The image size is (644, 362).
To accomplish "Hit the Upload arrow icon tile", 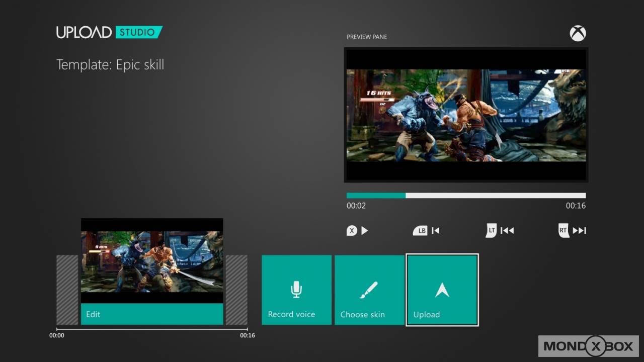I will pyautogui.click(x=442, y=290).
